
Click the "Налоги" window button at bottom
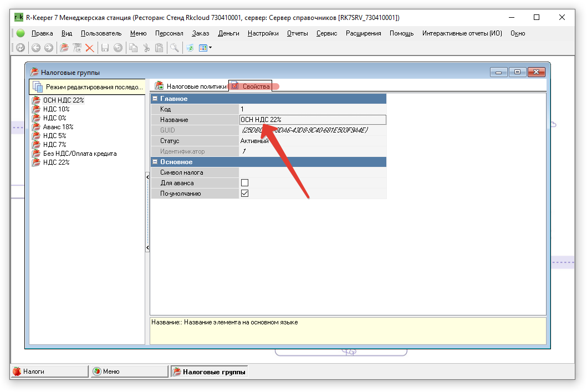tap(49, 371)
